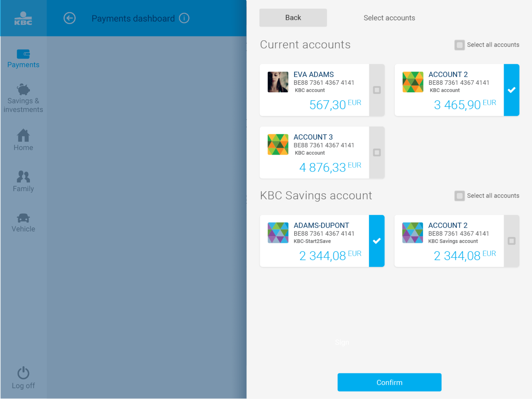The height and width of the screenshot is (399, 532).
Task: Click the Log off power icon
Action: (23, 373)
